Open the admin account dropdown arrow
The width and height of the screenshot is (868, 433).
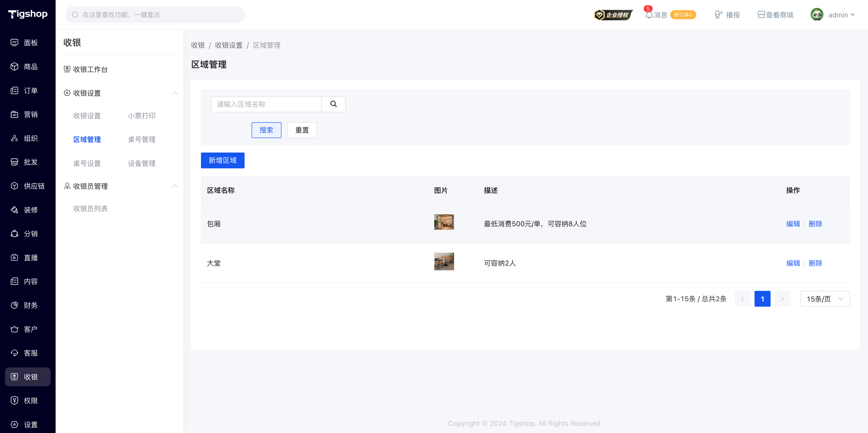click(852, 15)
